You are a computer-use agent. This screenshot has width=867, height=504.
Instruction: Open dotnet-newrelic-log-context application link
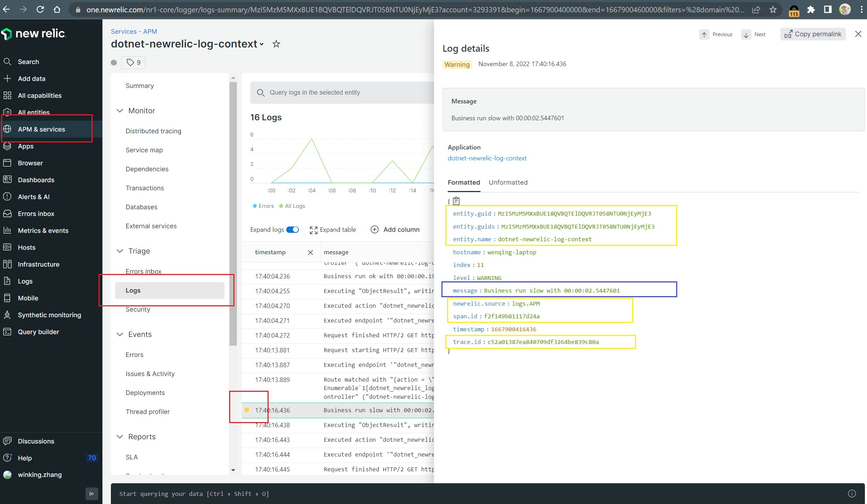point(487,158)
